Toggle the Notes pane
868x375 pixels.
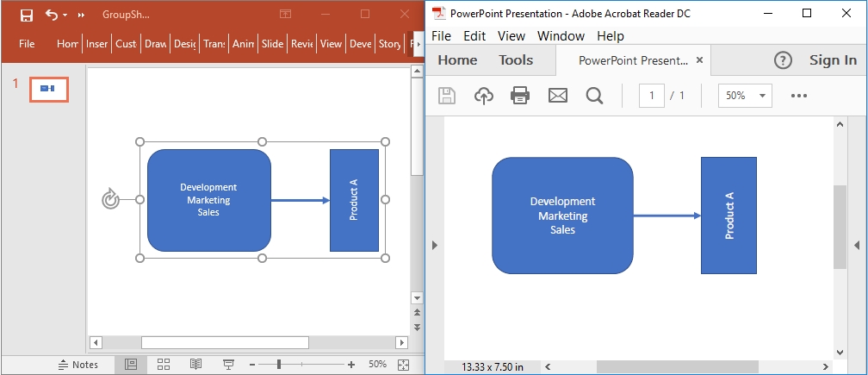pos(78,365)
